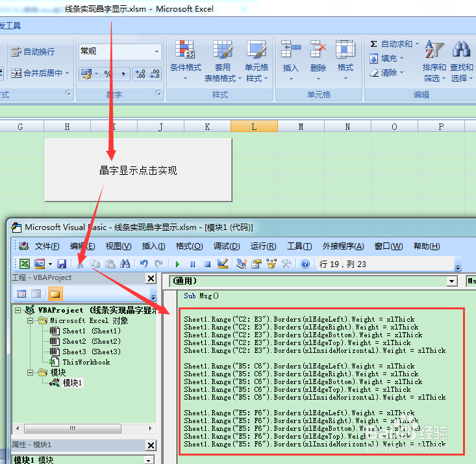Open 文件(F) menu in VBA editor

47,246
